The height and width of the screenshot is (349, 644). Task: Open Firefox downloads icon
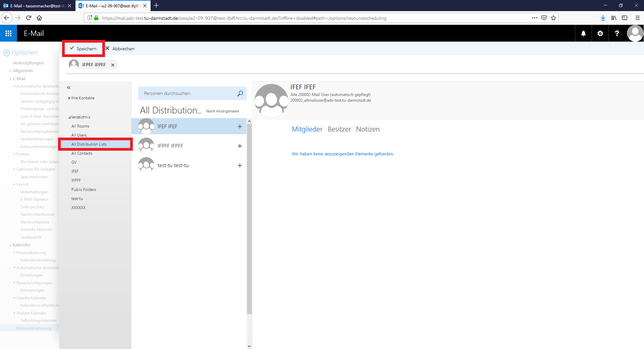(603, 18)
